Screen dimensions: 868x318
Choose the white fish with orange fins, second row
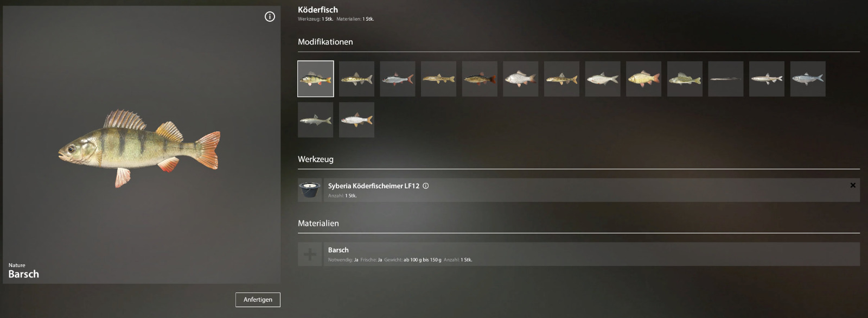pyautogui.click(x=356, y=120)
